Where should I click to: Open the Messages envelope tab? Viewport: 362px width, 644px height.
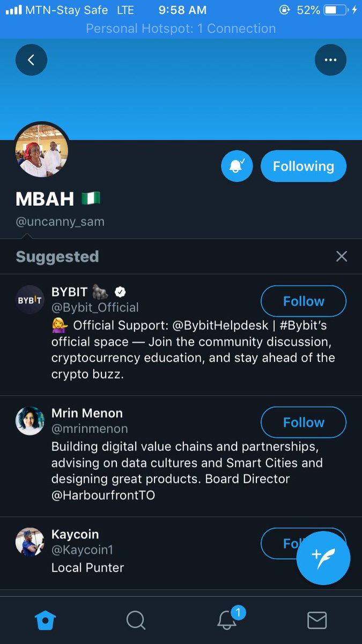[x=317, y=620]
